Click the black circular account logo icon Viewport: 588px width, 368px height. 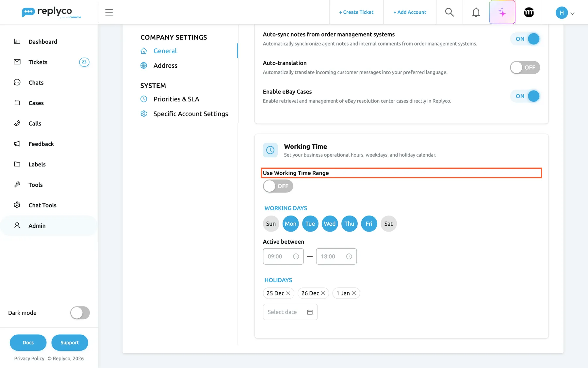pyautogui.click(x=529, y=12)
